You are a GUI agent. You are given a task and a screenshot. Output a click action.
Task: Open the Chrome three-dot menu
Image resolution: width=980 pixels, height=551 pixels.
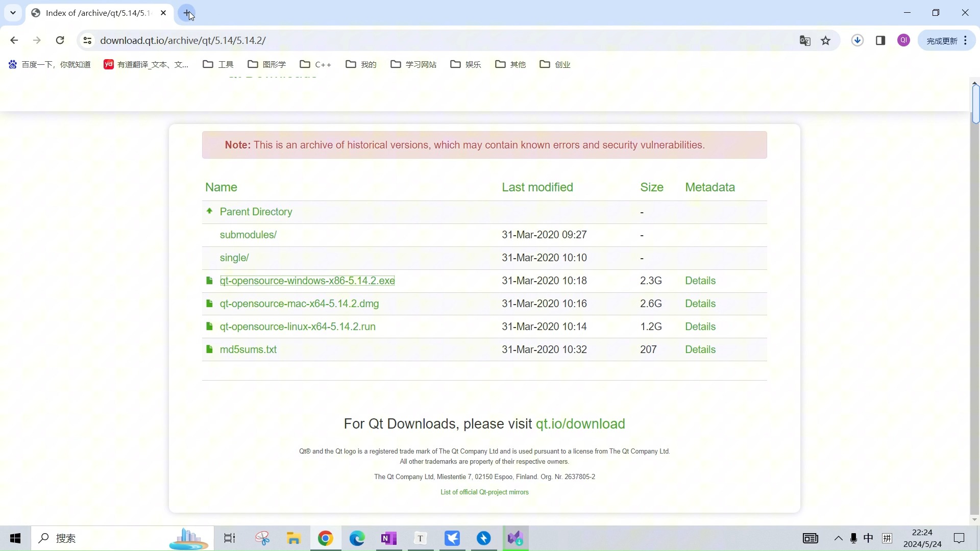coord(966,40)
